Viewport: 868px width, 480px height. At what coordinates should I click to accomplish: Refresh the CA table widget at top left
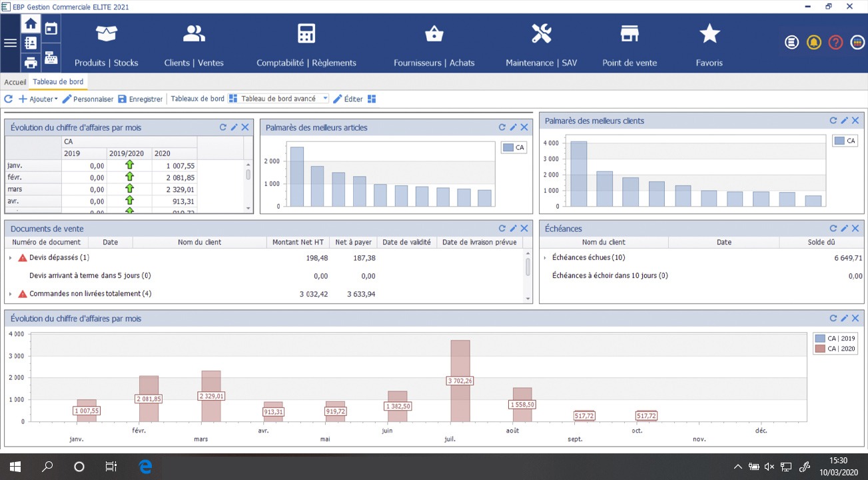(223, 127)
